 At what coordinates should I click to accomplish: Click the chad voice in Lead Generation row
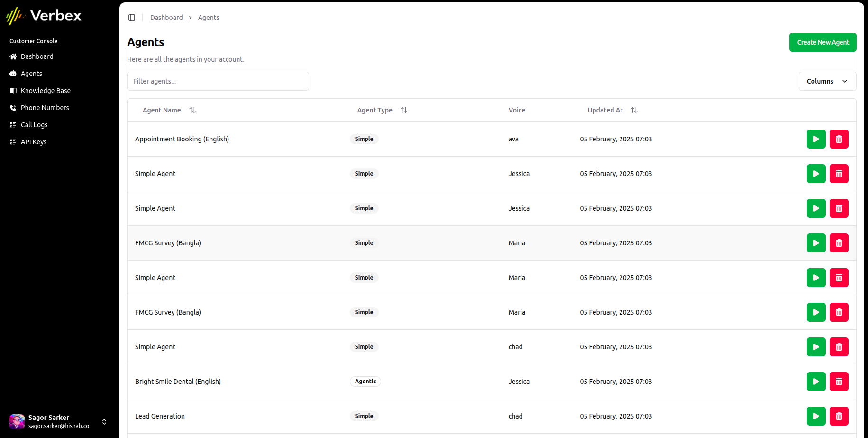[515, 416]
